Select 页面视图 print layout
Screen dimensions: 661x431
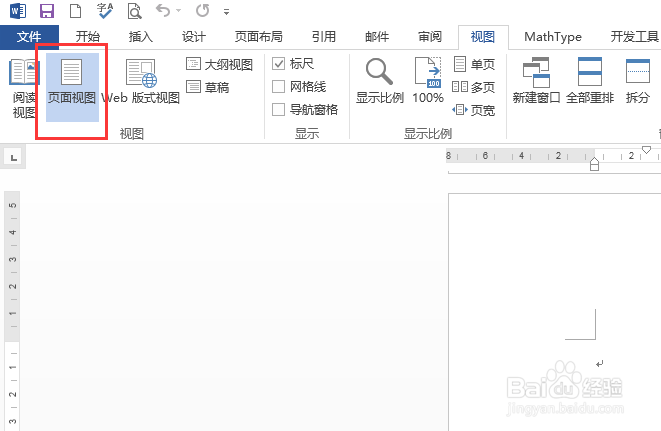pos(72,87)
